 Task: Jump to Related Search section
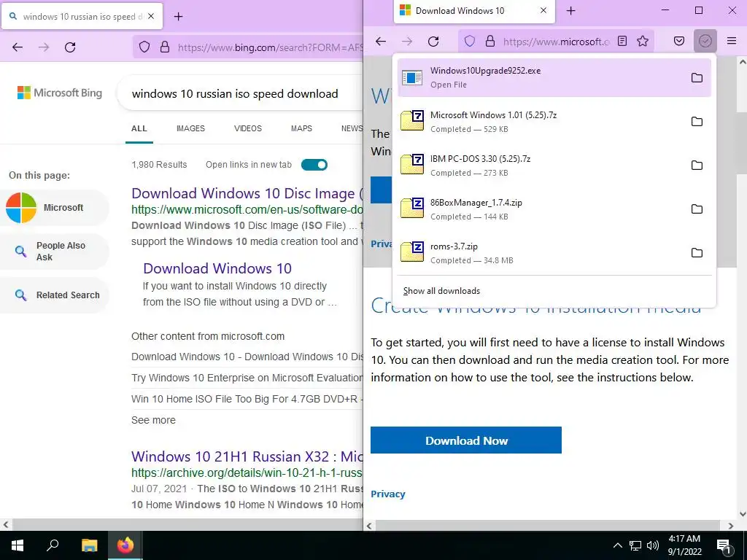click(53, 295)
